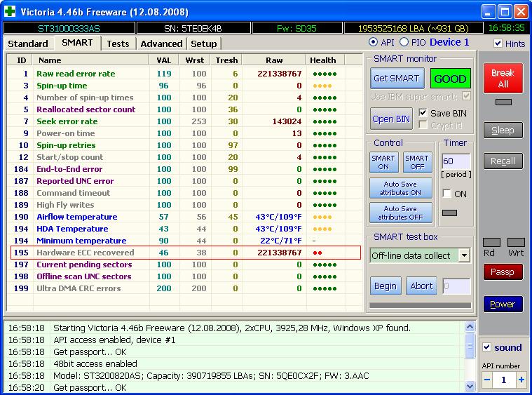The width and height of the screenshot is (532, 395).
Task: Click the input field beside Abort button
Action: (456, 286)
